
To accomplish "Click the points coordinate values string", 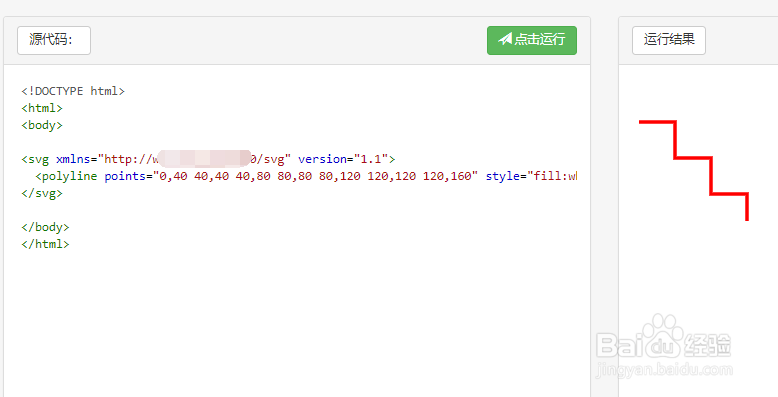I will (x=315, y=176).
